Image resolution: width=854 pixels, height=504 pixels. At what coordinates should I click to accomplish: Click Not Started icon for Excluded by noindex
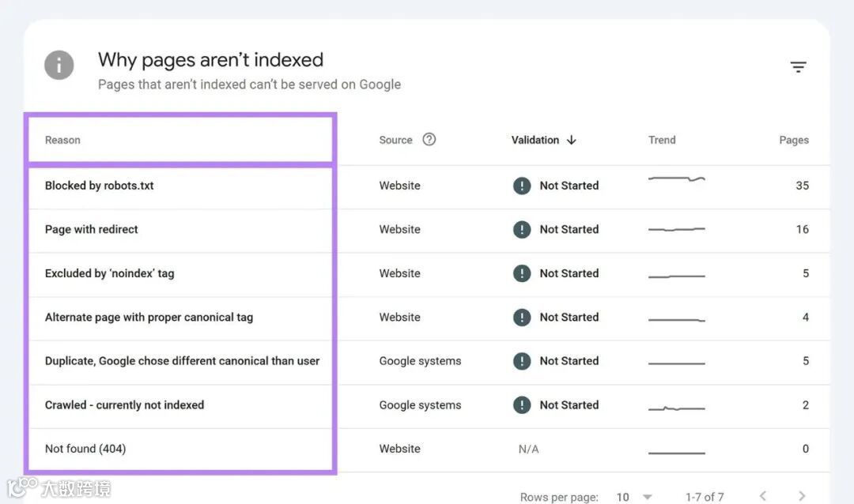[522, 273]
